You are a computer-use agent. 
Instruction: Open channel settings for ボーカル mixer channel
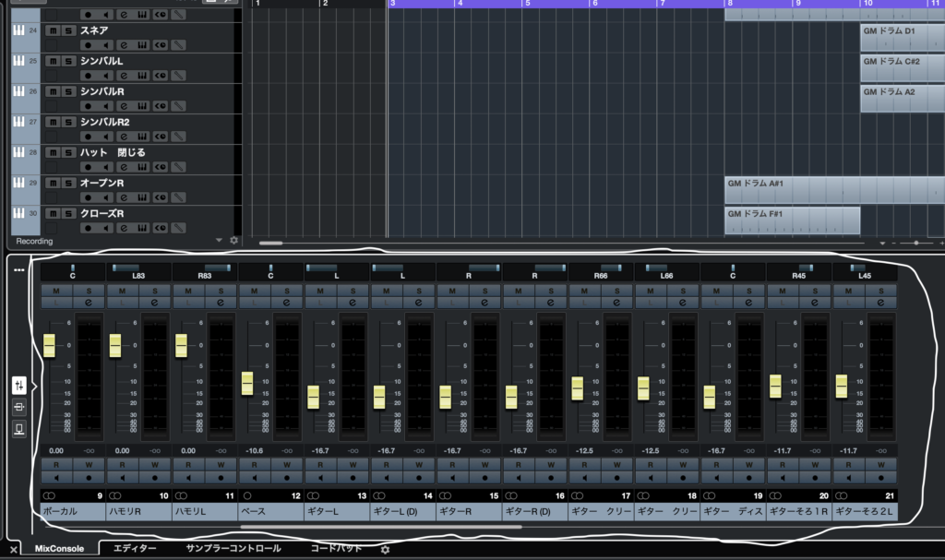click(x=88, y=302)
